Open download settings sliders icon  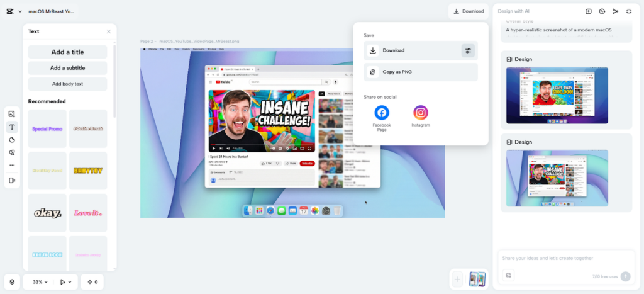coord(467,50)
